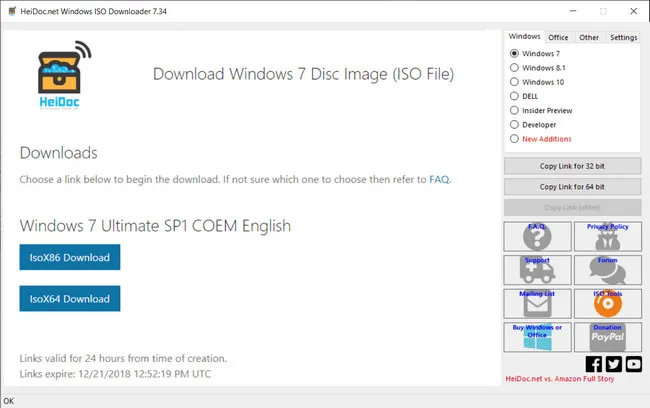Switch to the Office tab
This screenshot has width=650, height=408.
point(558,37)
